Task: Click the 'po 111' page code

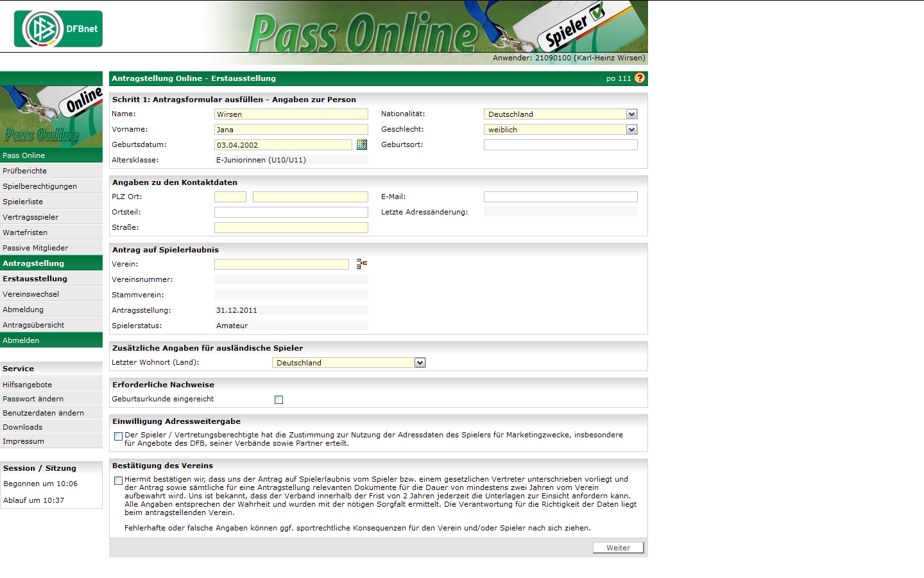Action: (619, 78)
